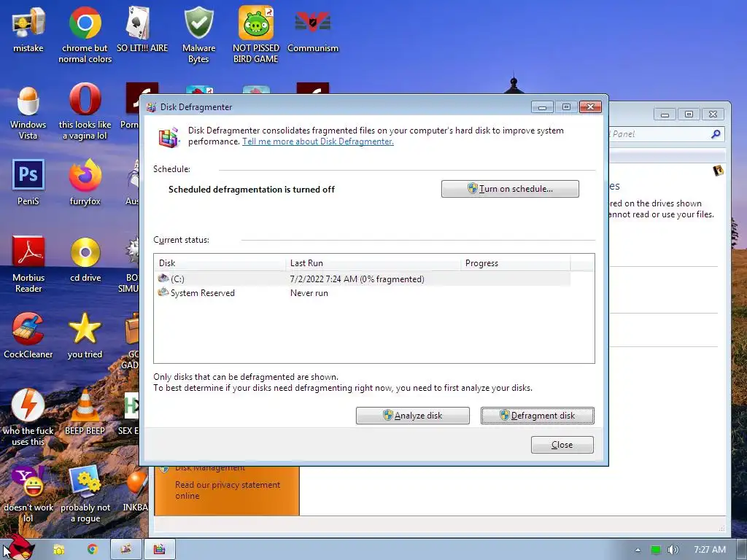Select the cd drive desktop icon

tap(85, 259)
